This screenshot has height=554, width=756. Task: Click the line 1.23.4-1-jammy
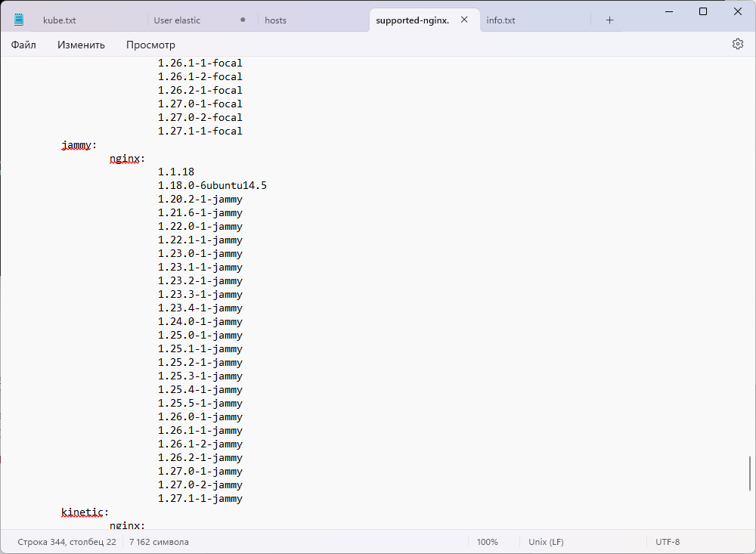point(200,308)
